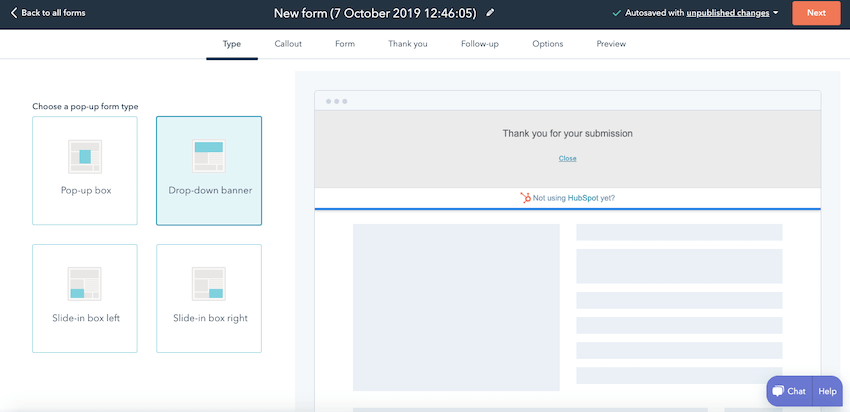
Task: Click the Close link in banner preview
Action: coord(568,158)
